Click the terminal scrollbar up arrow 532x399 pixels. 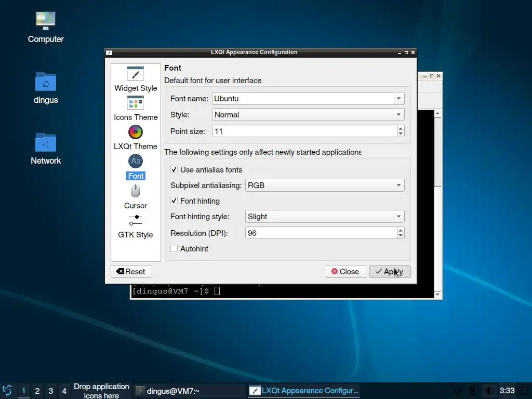tap(437, 114)
